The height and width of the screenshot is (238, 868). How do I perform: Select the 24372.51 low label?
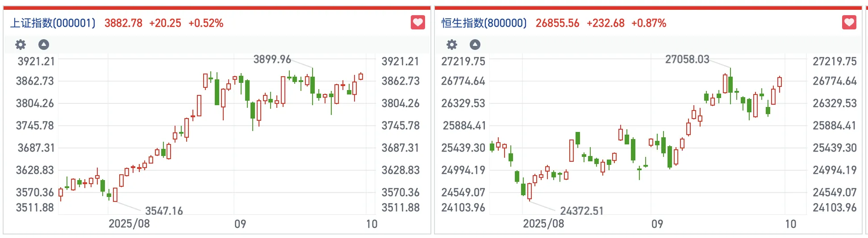point(582,211)
